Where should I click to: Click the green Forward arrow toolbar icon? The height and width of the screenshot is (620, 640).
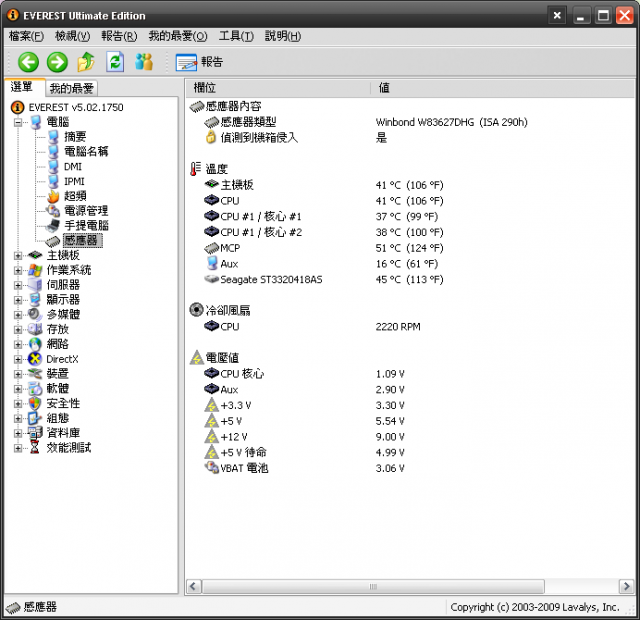[57, 62]
